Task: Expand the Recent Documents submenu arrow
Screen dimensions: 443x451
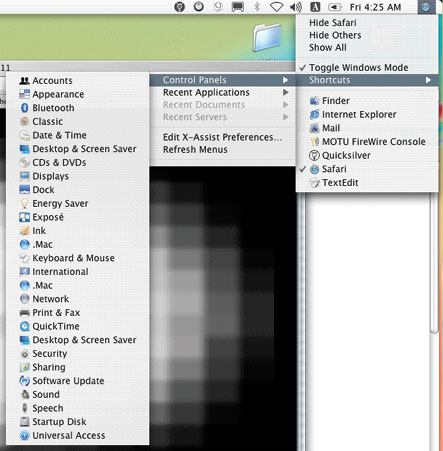Action: click(285, 105)
